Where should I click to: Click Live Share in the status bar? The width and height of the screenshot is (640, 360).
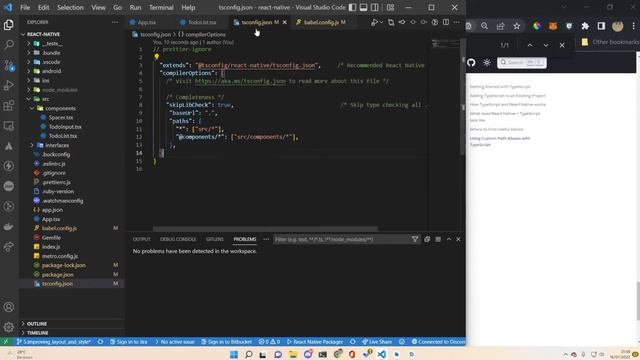tap(377, 342)
